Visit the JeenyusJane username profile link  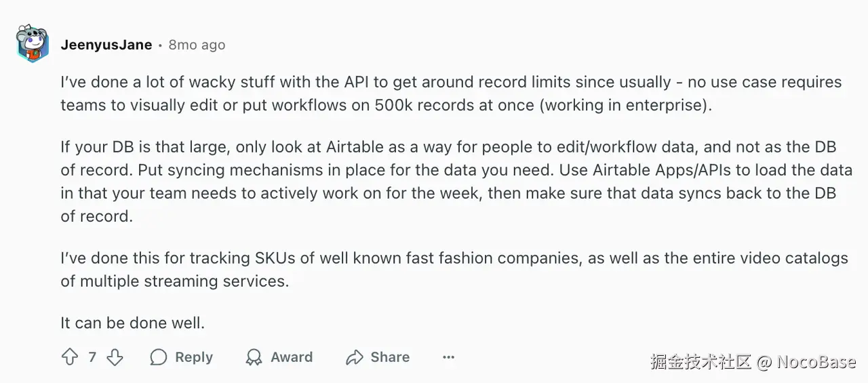pyautogui.click(x=106, y=45)
